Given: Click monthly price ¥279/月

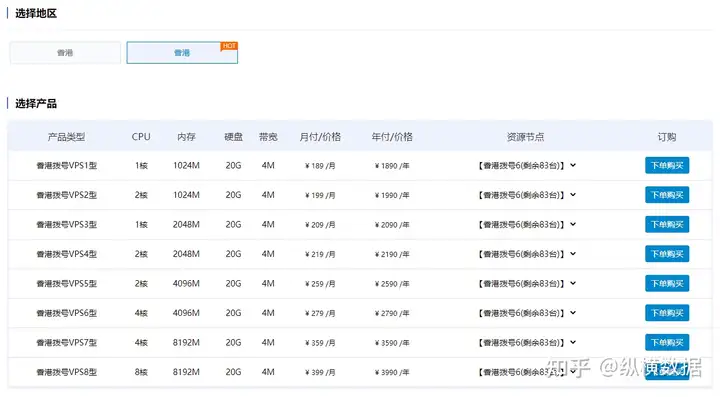Looking at the screenshot, I should (x=320, y=313).
